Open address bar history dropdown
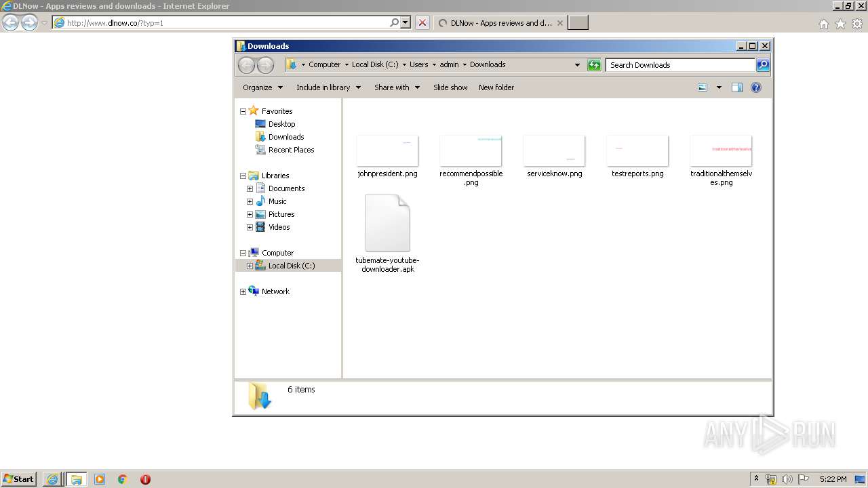The height and width of the screenshot is (488, 868). pos(577,65)
